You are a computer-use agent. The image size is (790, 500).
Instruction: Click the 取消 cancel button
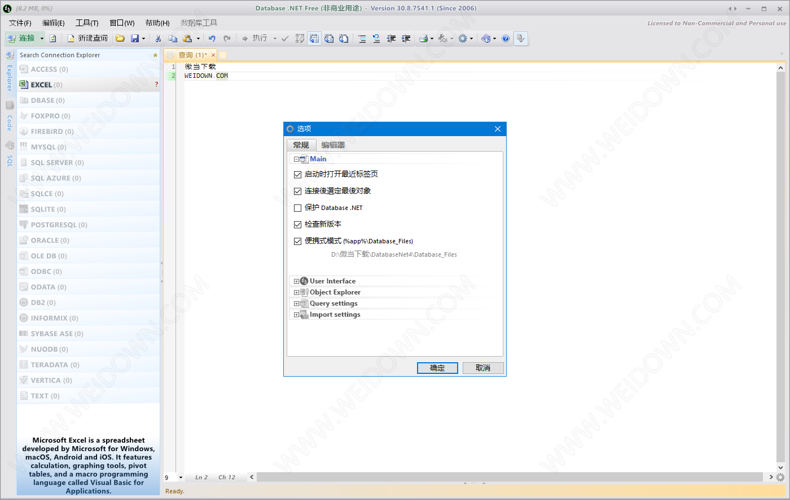pos(483,368)
